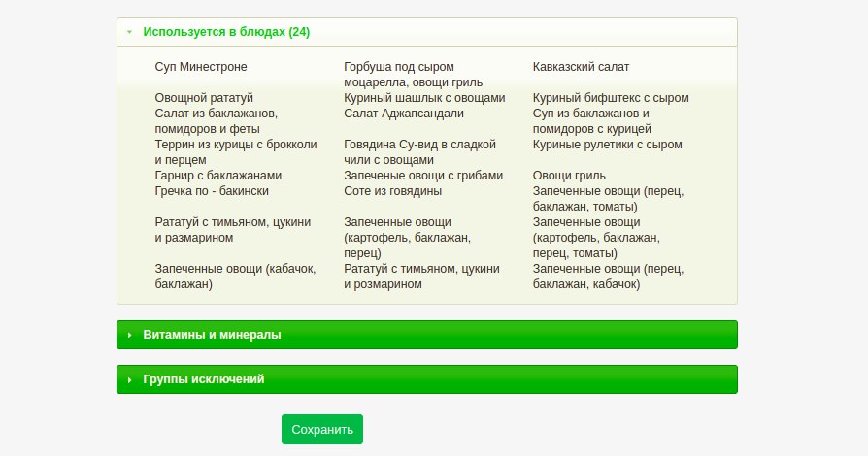Click the arrow icon beside 'Витамины и минералы'

tap(129, 335)
